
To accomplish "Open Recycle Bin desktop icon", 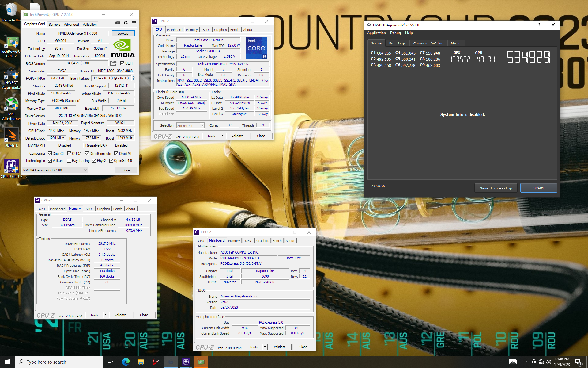I will [x=11, y=13].
